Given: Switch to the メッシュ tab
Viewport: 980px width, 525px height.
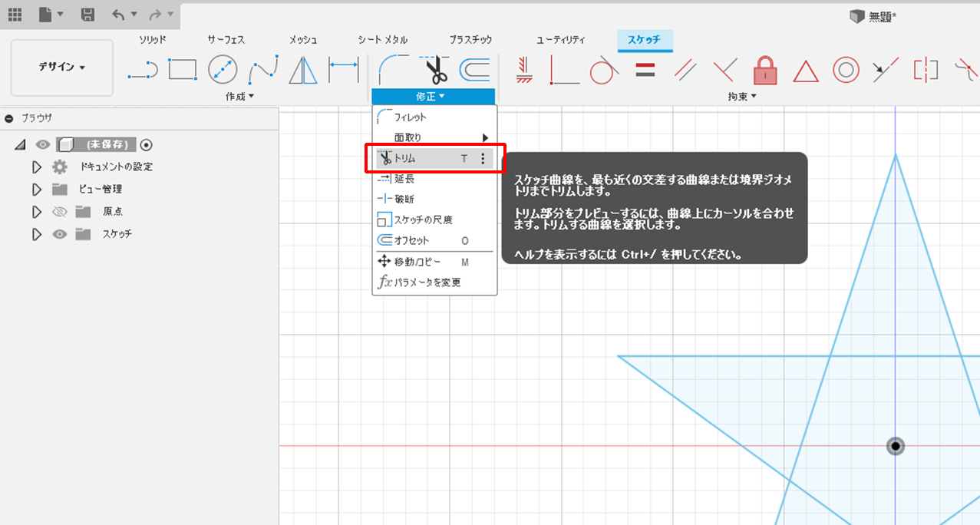Looking at the screenshot, I should (303, 39).
